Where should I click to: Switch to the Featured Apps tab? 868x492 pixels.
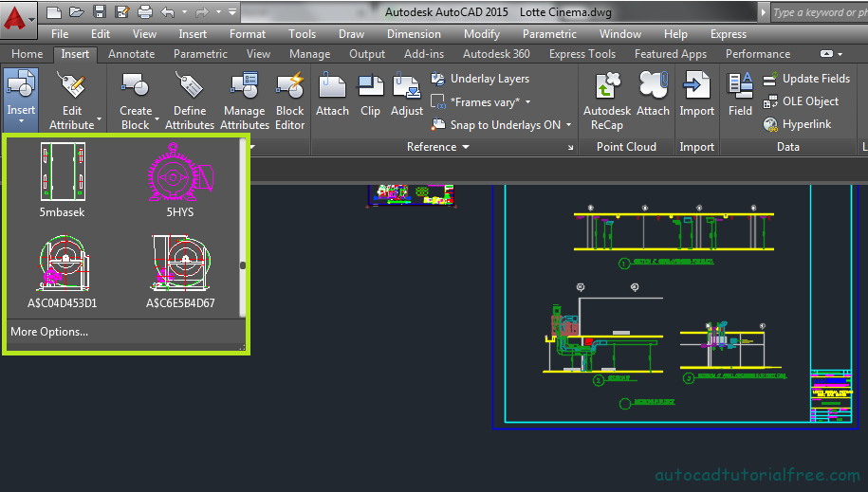[671, 54]
